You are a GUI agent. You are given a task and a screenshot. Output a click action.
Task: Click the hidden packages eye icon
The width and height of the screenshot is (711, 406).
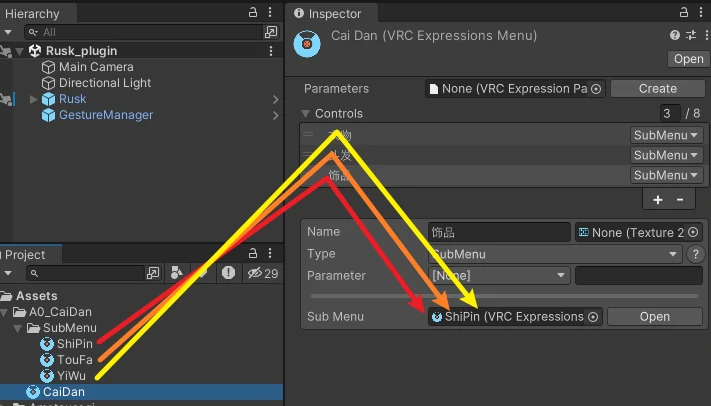click(x=260, y=273)
